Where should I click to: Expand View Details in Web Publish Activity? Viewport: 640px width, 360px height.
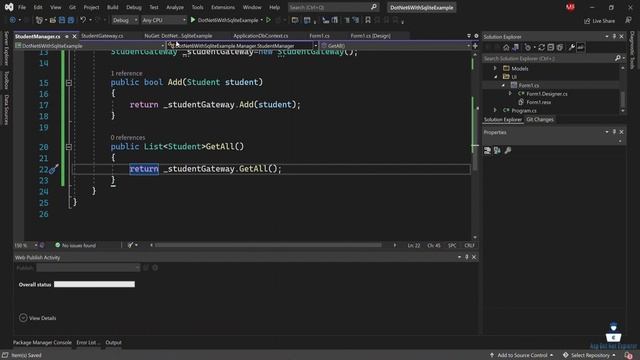coord(23,318)
